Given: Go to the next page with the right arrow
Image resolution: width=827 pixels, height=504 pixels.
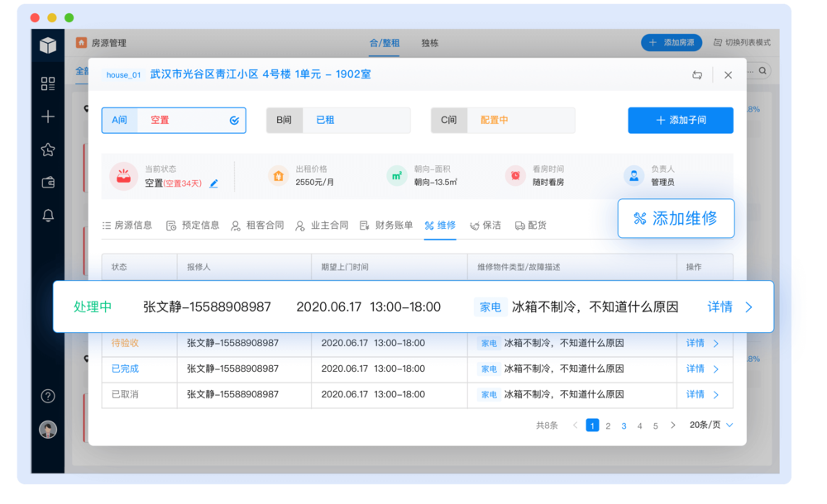Looking at the screenshot, I should (x=673, y=425).
